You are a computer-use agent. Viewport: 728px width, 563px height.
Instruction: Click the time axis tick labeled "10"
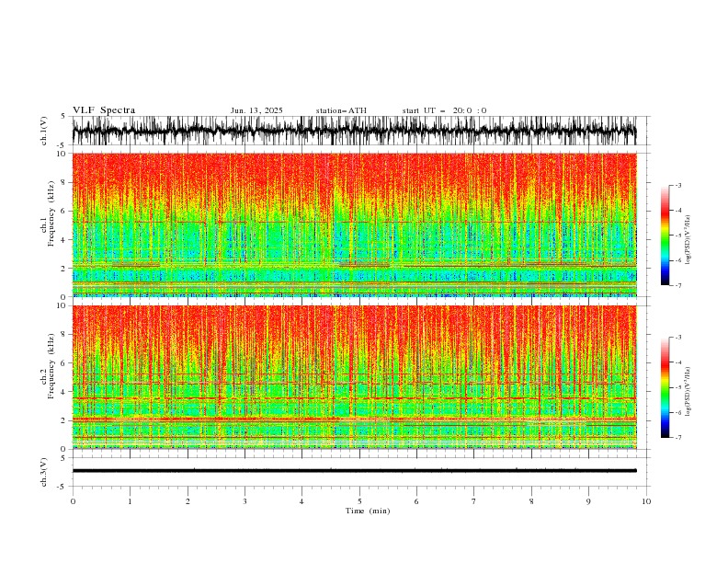click(x=646, y=501)
